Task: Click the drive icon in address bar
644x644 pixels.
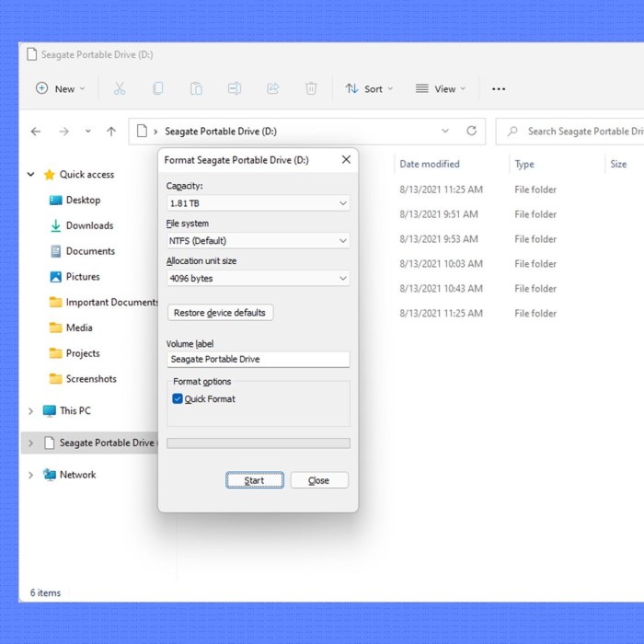Action: tap(142, 131)
